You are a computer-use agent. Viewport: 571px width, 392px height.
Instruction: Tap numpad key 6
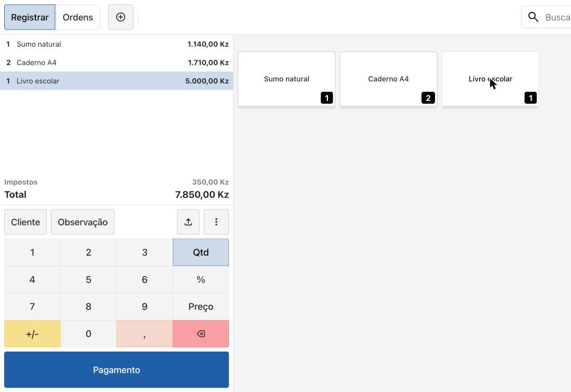(x=145, y=279)
